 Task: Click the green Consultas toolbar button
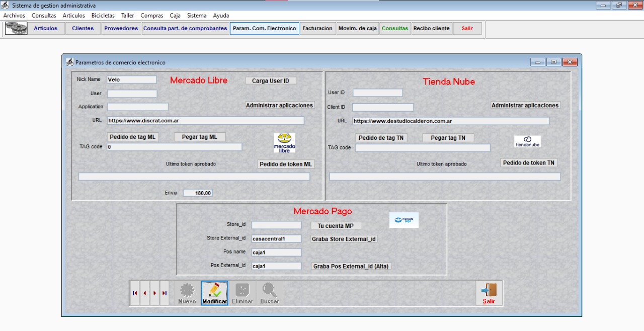click(x=395, y=28)
